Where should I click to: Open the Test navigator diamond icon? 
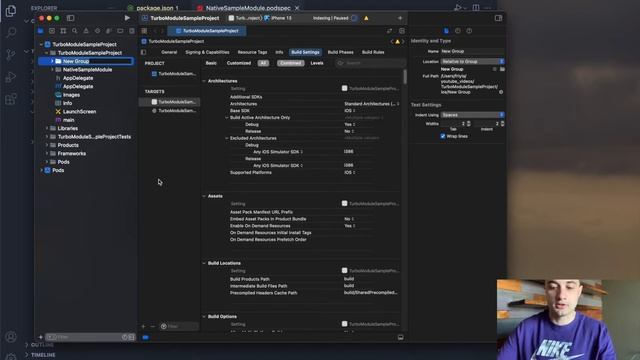(98, 31)
